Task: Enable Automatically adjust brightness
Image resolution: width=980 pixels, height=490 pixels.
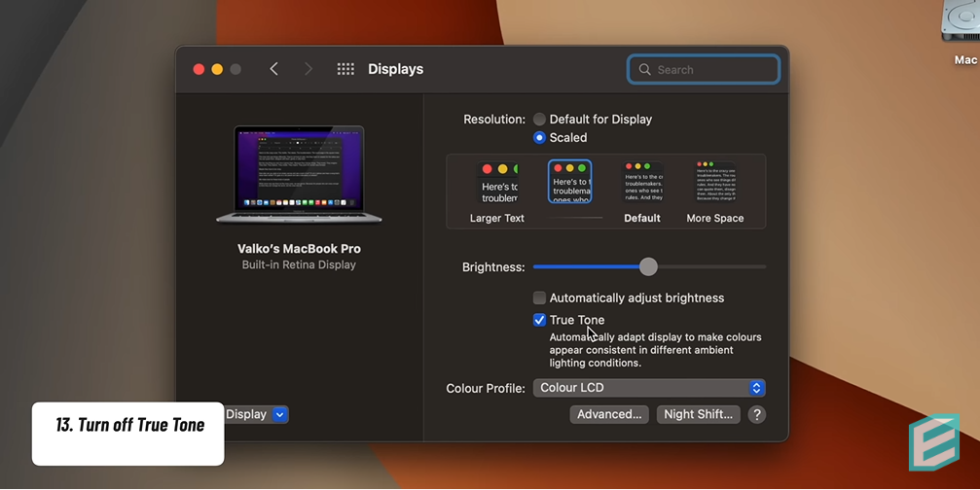Action: (539, 297)
